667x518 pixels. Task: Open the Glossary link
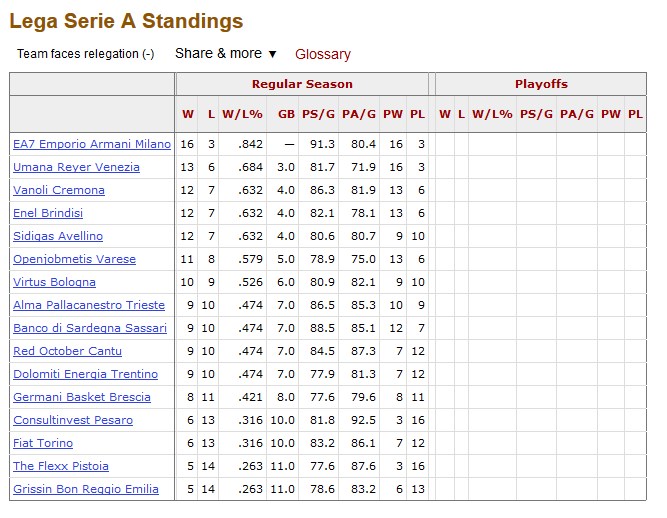[323, 54]
